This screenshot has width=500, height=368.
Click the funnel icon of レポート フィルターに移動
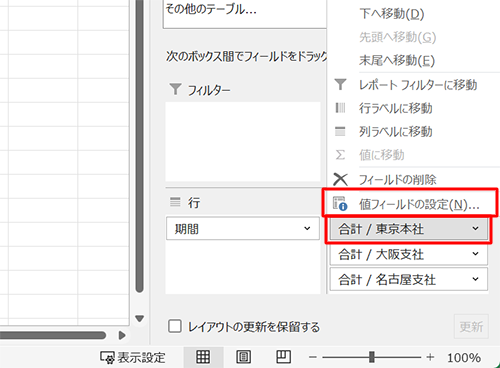pos(340,84)
